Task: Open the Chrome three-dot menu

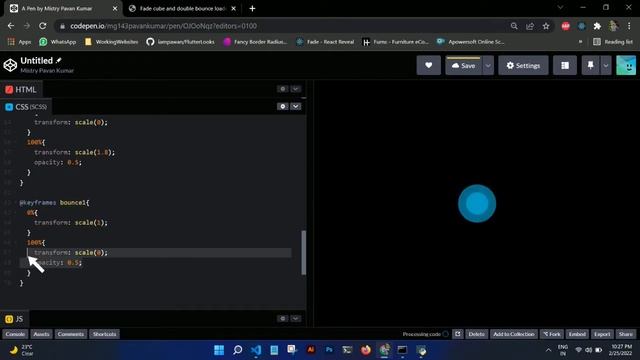Action: (x=629, y=26)
